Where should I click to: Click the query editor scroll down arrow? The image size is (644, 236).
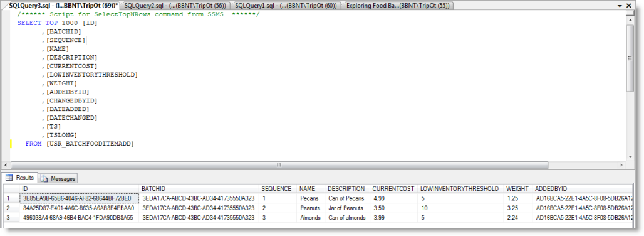tap(631, 156)
